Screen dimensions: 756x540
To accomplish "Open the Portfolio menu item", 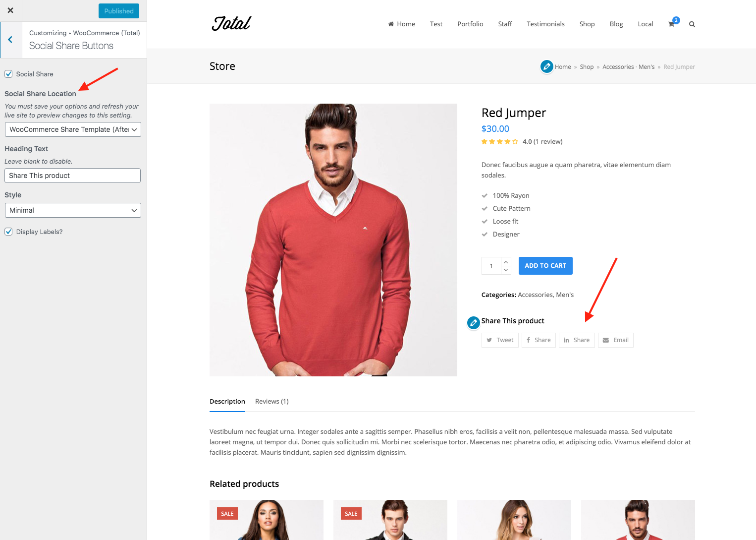I will click(470, 24).
